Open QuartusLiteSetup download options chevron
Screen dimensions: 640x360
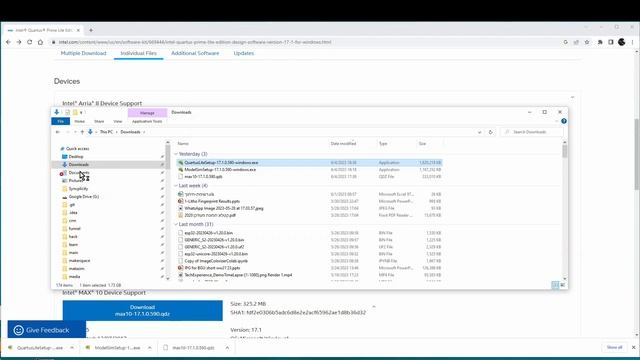click(72, 348)
